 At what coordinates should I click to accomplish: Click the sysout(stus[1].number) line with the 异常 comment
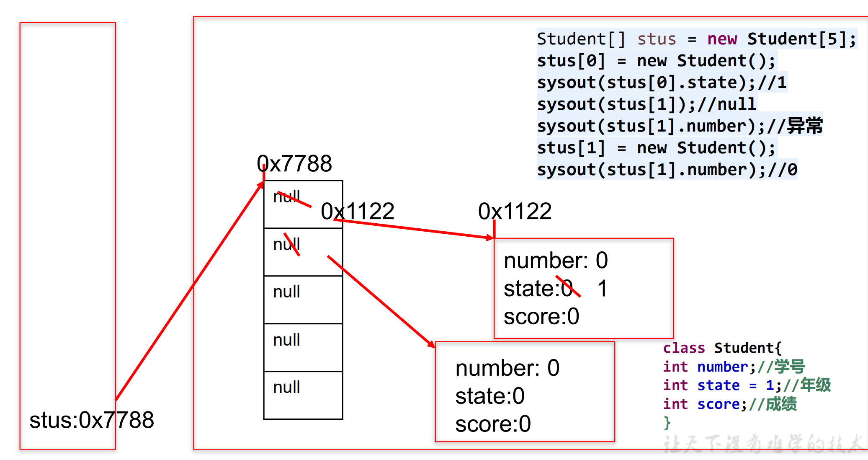[x=680, y=126]
